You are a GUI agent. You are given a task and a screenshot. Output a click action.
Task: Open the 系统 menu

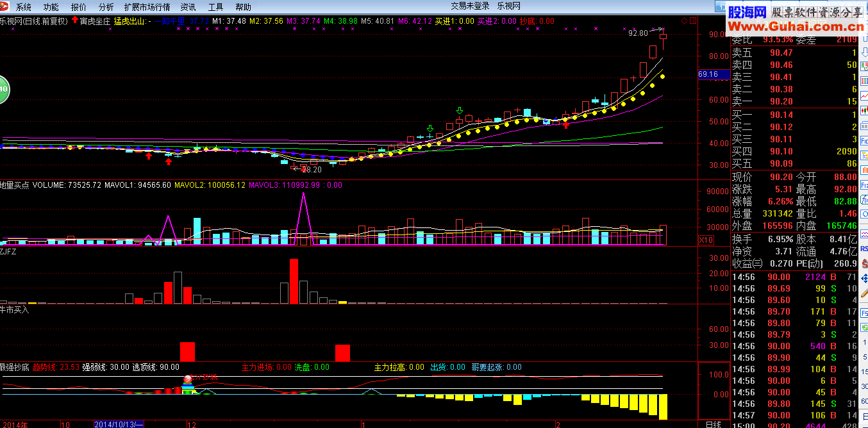[23, 7]
